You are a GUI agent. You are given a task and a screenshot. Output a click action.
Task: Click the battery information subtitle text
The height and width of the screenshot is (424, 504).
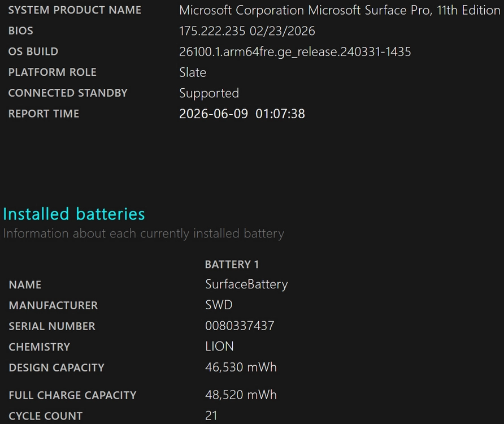pyautogui.click(x=144, y=233)
